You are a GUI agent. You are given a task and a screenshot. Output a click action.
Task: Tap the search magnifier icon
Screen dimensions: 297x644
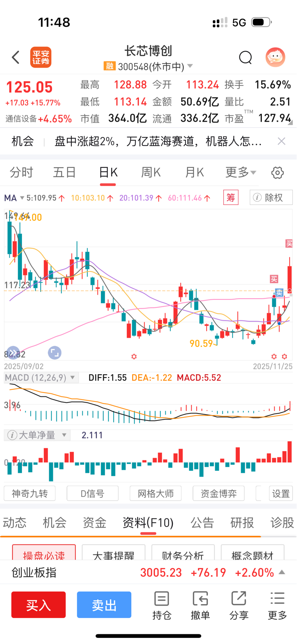[245, 58]
